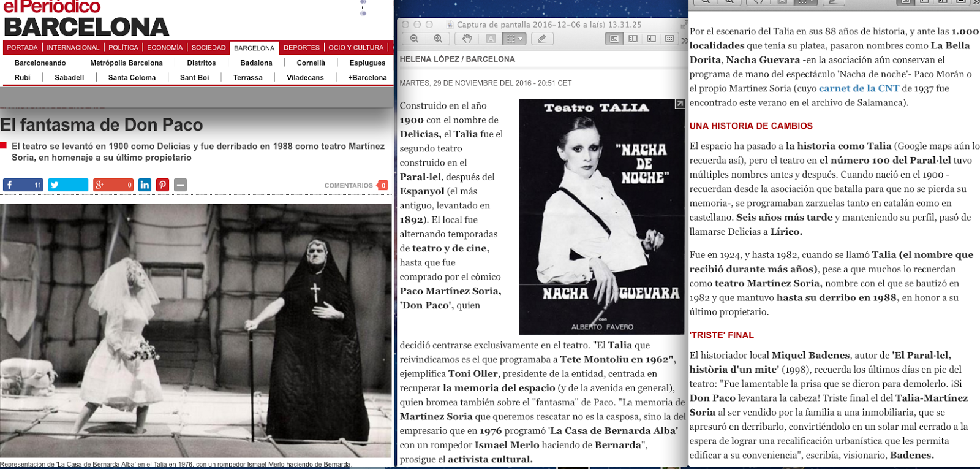The height and width of the screenshot is (469, 980).
Task: Open the Rubí local news link
Action: click(x=23, y=78)
